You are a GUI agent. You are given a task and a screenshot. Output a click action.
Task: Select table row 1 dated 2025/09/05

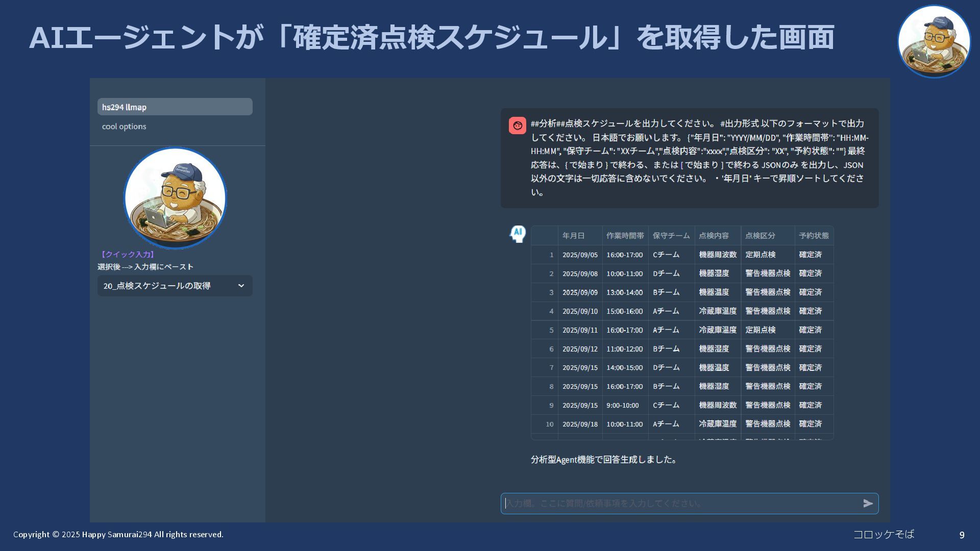580,255
